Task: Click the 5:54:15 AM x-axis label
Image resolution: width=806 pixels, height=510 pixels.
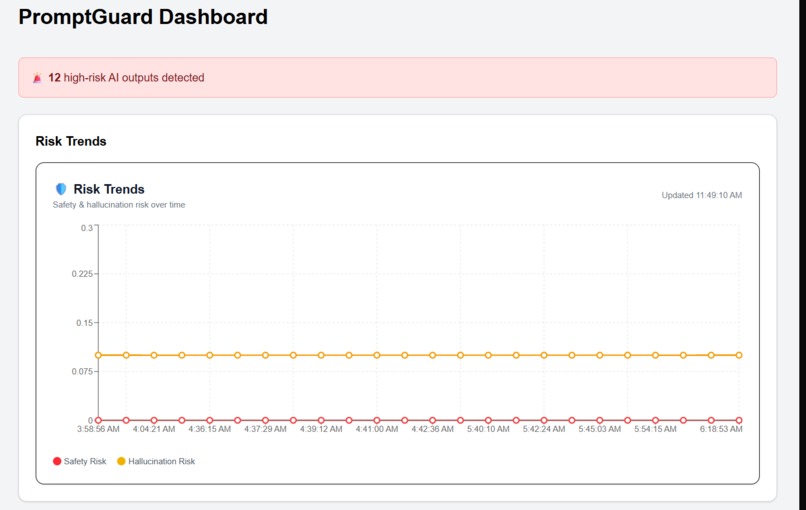Action: [655, 429]
